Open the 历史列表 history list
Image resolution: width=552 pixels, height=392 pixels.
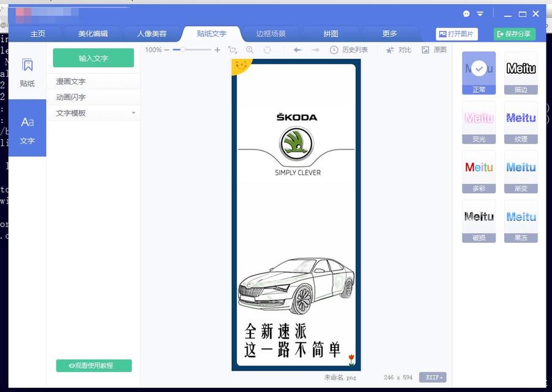(x=349, y=50)
